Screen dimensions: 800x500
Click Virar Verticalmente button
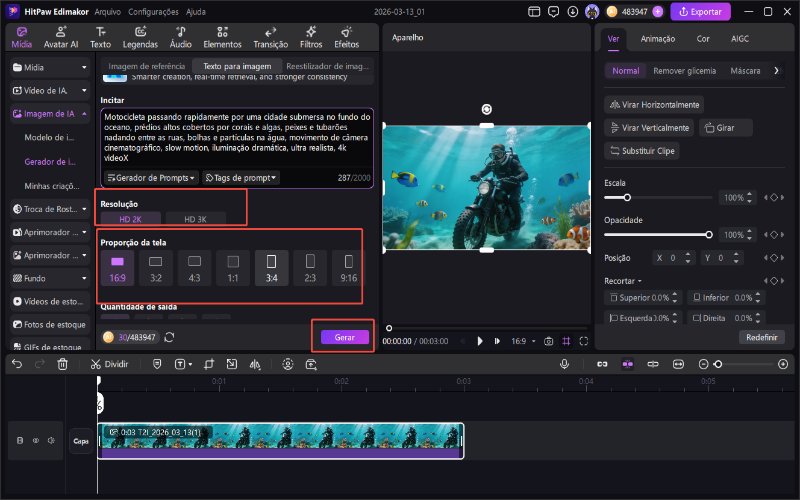tap(649, 128)
